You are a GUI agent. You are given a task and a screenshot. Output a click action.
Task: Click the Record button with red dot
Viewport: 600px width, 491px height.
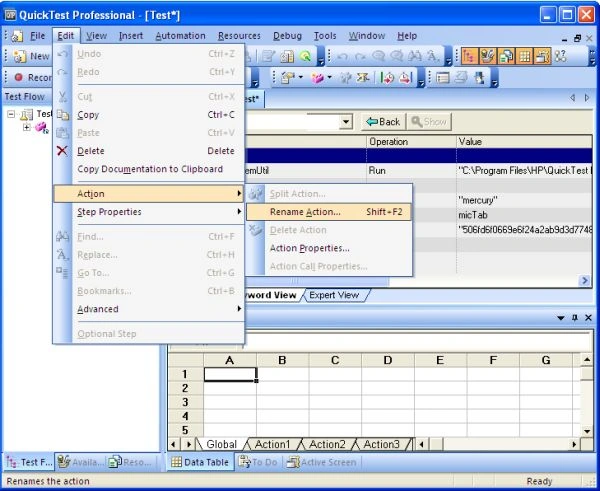tap(33, 78)
